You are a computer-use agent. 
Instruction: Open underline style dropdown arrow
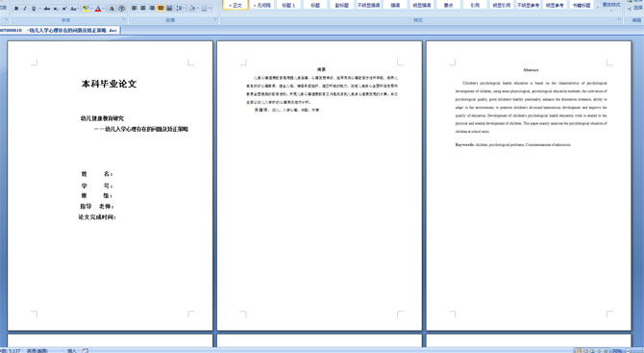pos(39,9)
